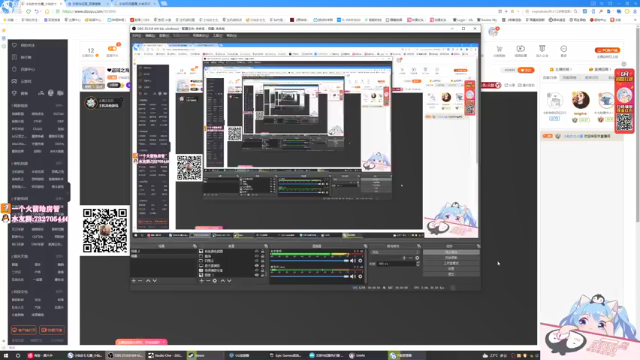This screenshot has height=360, width=640.
Task: Toggle visibility eye of first source
Action: [x=257, y=251]
